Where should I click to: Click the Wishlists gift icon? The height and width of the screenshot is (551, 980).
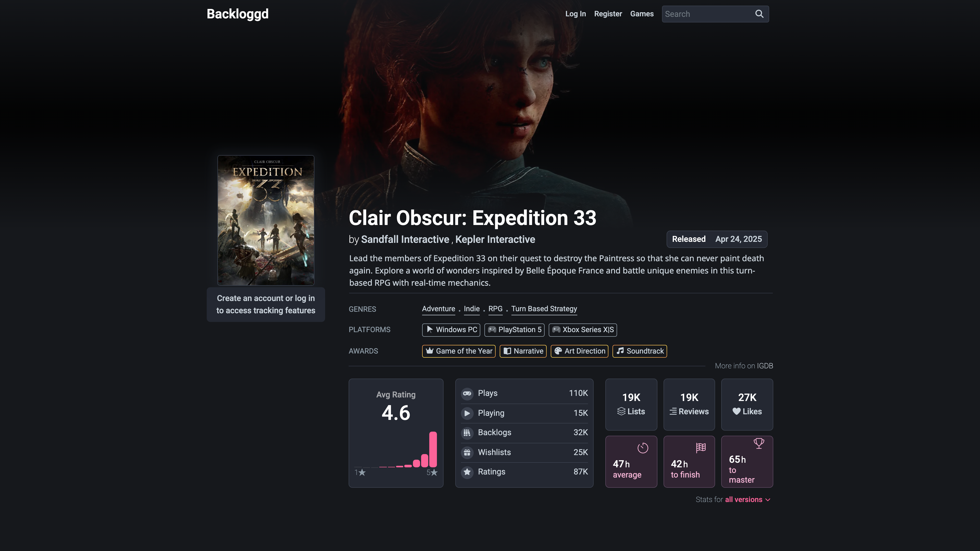[467, 453]
